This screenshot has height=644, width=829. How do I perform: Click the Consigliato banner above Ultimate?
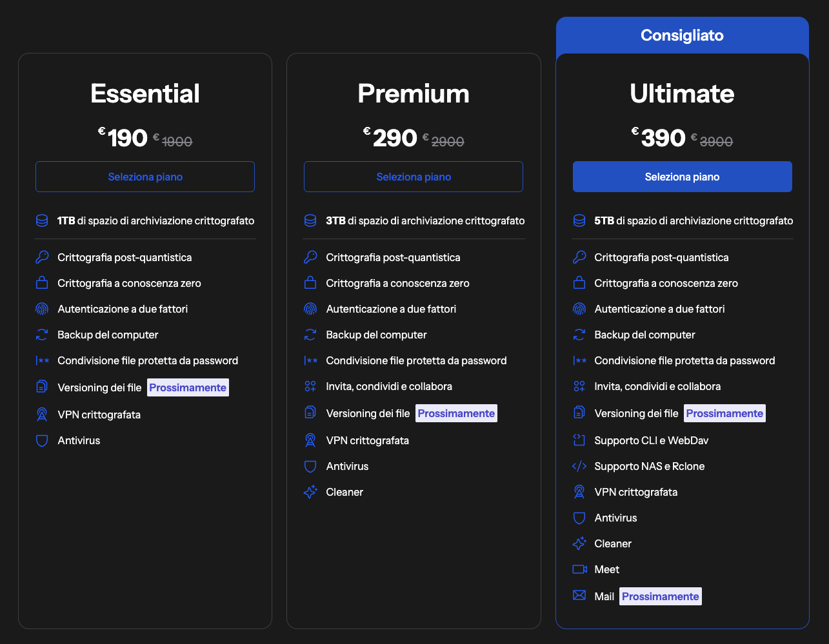682,35
